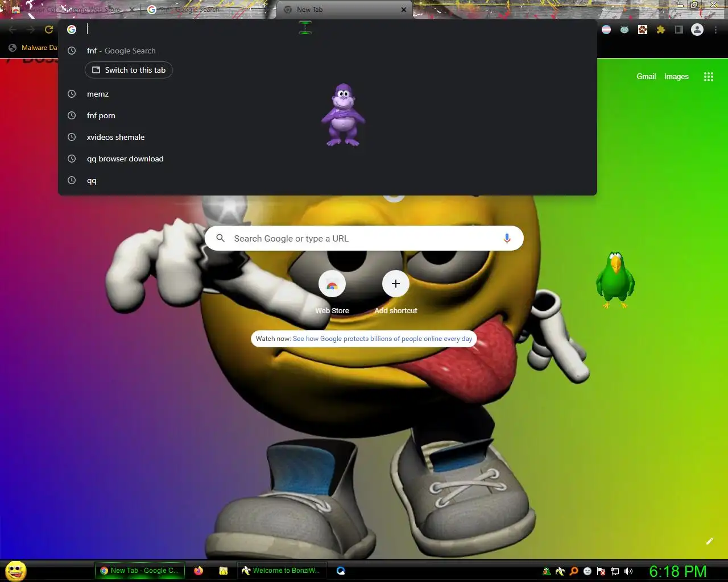Customize this page with the pencil icon
The height and width of the screenshot is (582, 728).
pos(709,541)
